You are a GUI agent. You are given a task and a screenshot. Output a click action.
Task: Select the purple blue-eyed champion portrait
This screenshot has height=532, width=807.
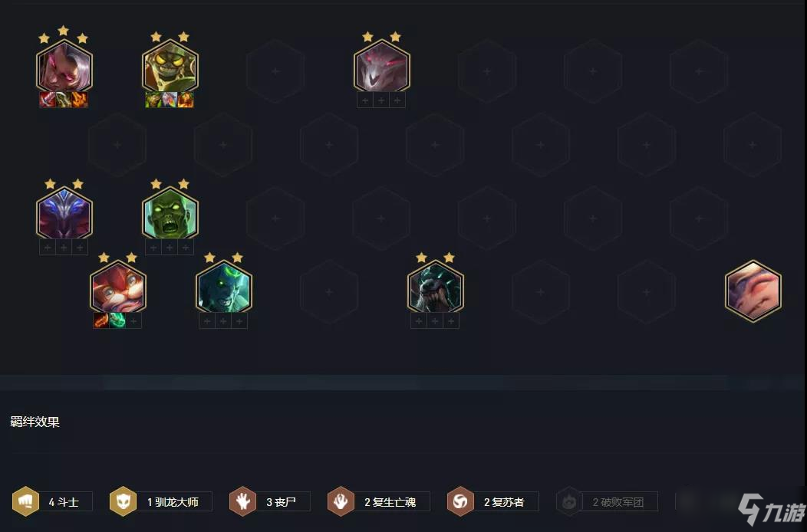coord(64,213)
